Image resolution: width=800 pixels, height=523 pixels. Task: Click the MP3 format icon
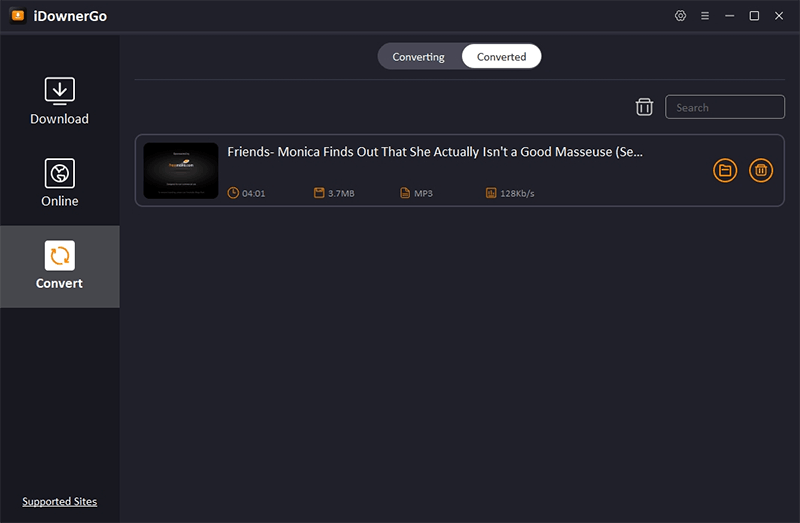click(x=405, y=193)
